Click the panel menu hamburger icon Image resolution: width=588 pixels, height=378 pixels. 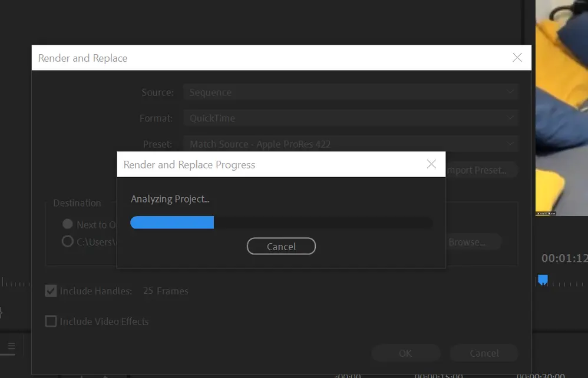coord(11,347)
